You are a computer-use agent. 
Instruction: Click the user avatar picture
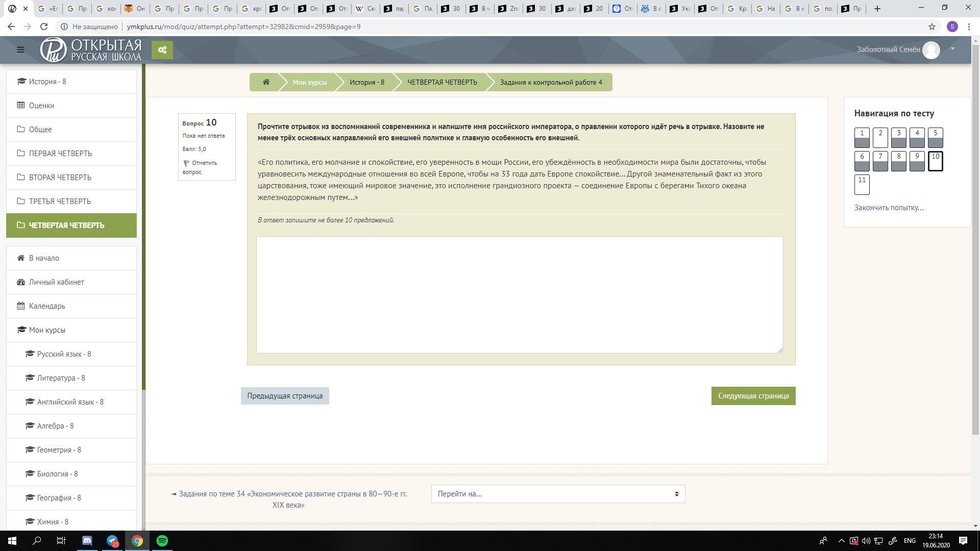tap(931, 50)
